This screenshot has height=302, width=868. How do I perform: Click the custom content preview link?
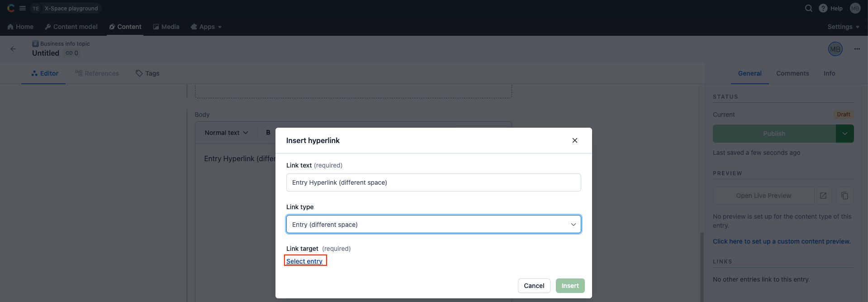pos(782,241)
